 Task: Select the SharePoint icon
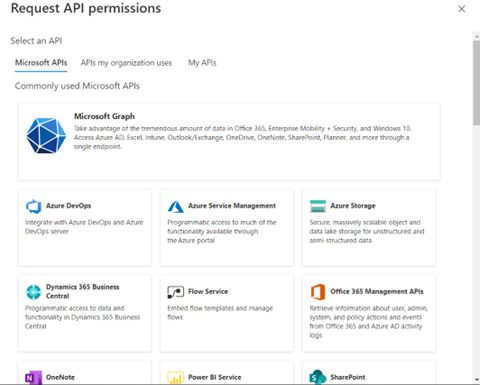318,377
